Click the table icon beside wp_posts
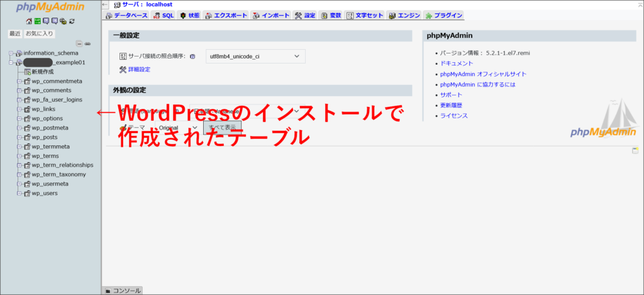This screenshot has width=644, height=295. coord(28,137)
